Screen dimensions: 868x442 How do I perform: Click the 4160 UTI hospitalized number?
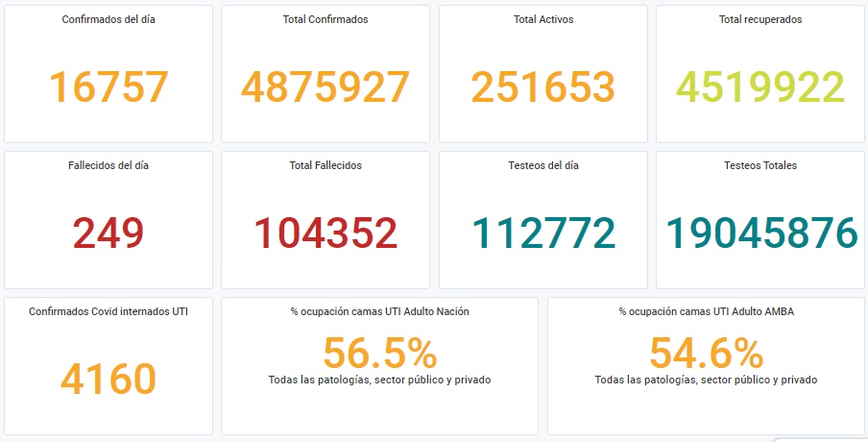(108, 379)
